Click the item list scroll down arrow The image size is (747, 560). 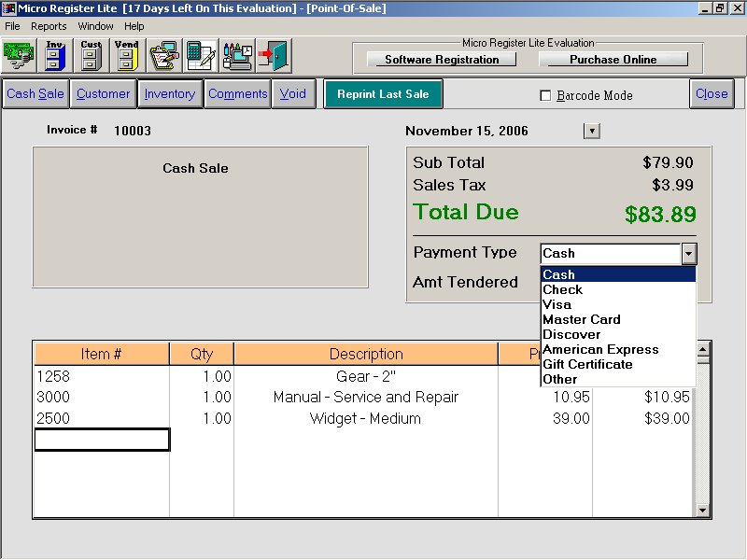[704, 511]
